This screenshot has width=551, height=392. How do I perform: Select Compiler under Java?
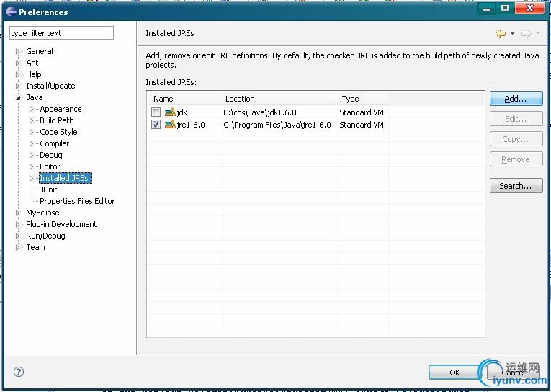(54, 144)
